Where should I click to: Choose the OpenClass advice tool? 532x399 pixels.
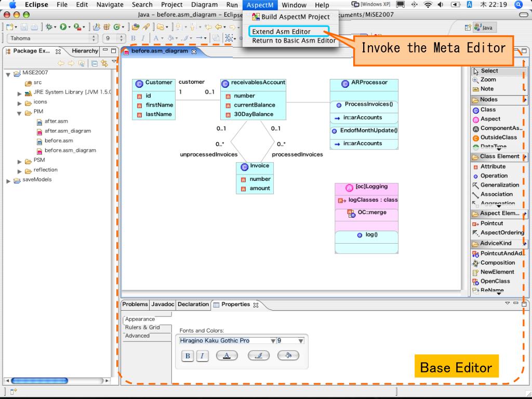491,281
